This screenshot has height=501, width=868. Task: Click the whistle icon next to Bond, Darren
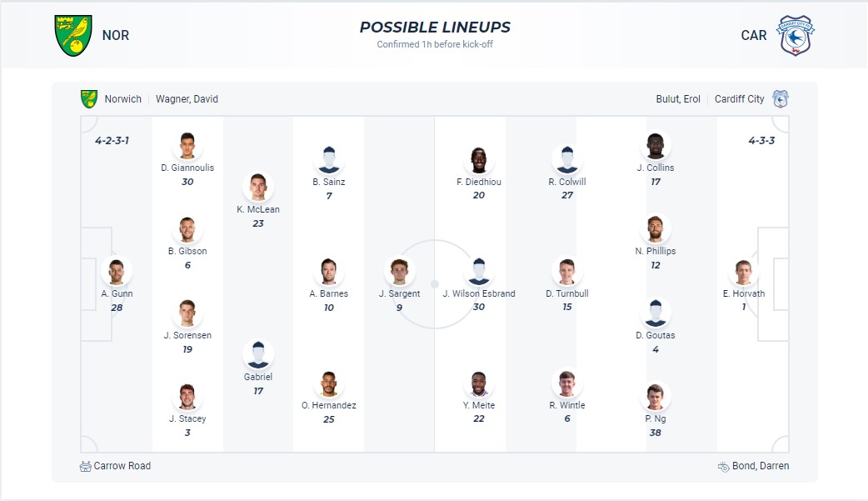coord(723,466)
